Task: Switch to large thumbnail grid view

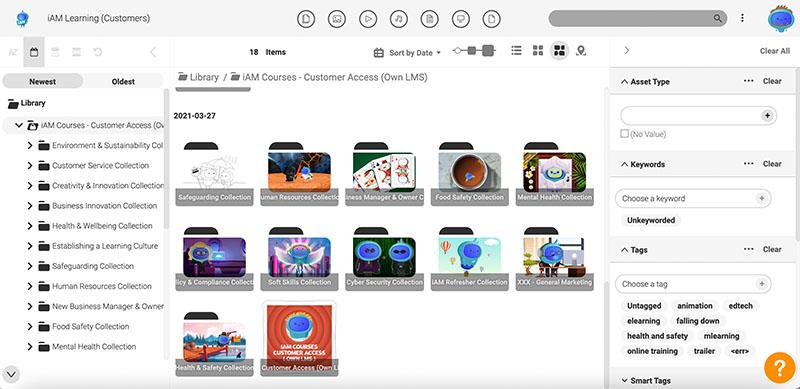Action: (559, 51)
